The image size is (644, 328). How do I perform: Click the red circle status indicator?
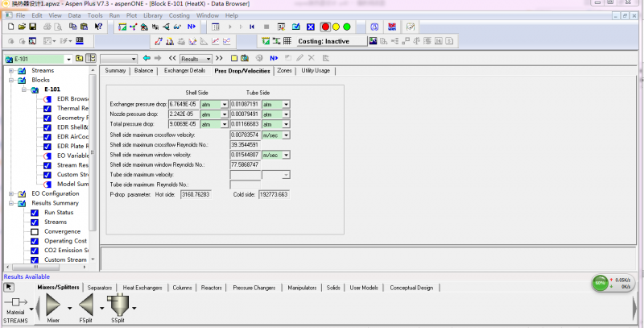coord(325,27)
